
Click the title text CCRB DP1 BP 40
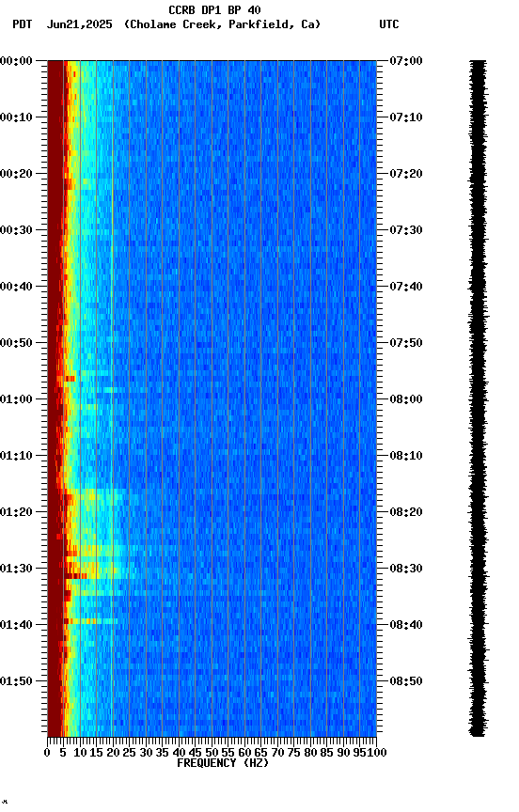(x=214, y=9)
